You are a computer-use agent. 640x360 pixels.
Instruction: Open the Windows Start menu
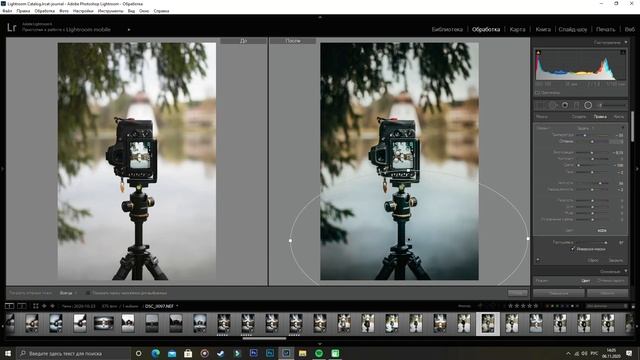[x=8, y=353]
